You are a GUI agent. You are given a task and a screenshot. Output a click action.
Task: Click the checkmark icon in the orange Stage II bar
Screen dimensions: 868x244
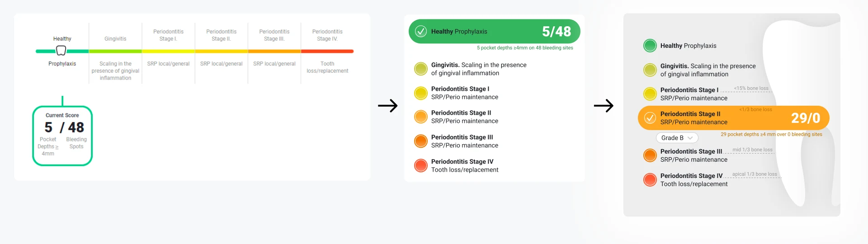(x=650, y=118)
